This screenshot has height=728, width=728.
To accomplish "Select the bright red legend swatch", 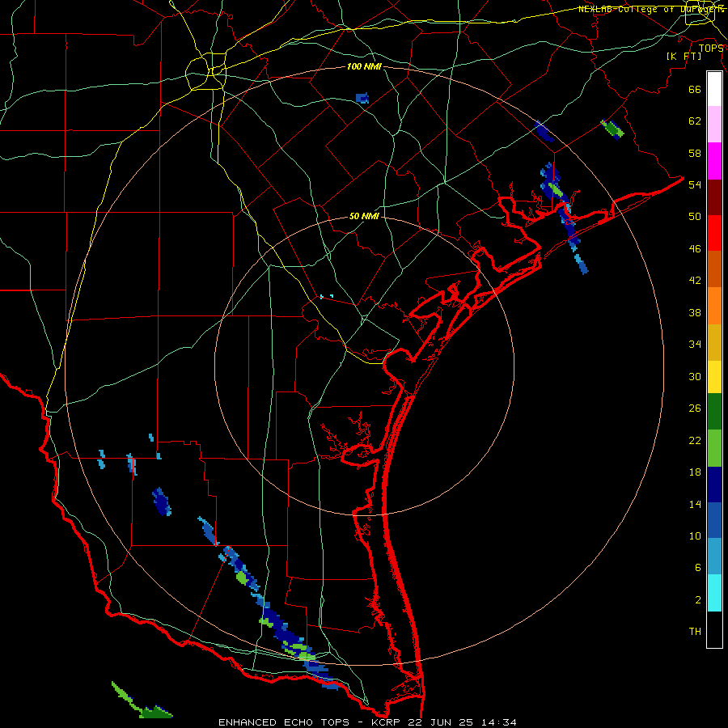I will [714, 233].
